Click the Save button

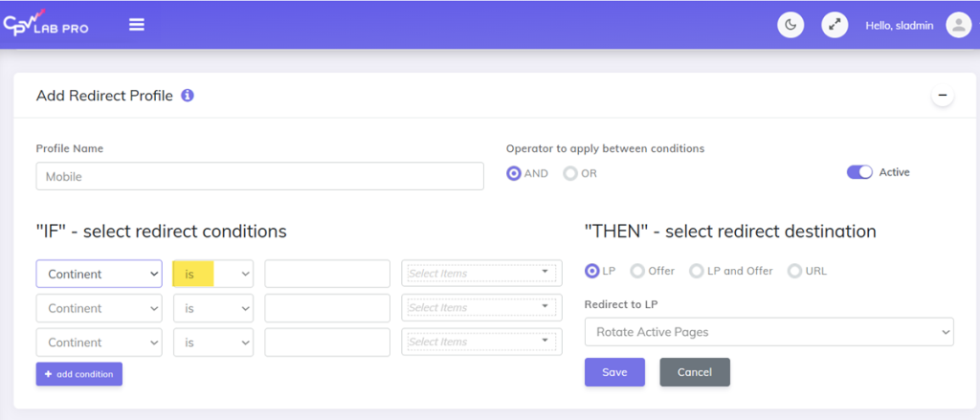click(614, 372)
